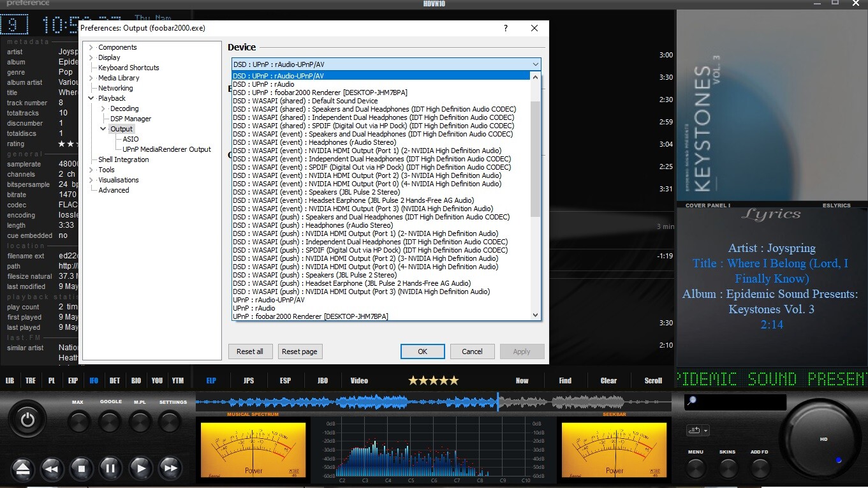Image resolution: width=868 pixels, height=488 pixels.
Task: Switch to the BIO tab
Action: point(136,381)
